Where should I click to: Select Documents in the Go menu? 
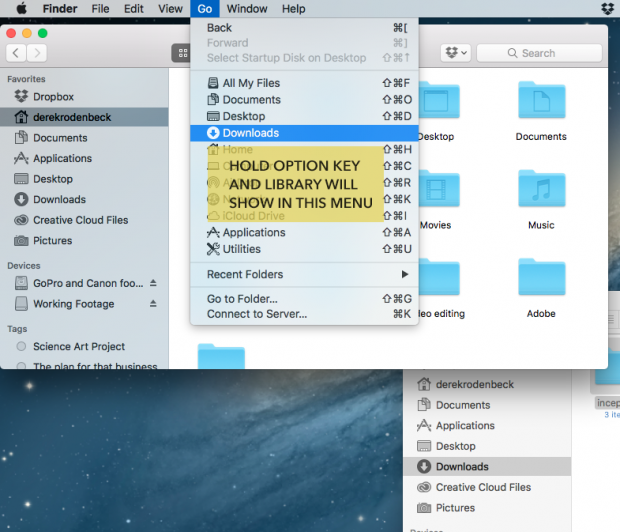pyautogui.click(x=304, y=100)
